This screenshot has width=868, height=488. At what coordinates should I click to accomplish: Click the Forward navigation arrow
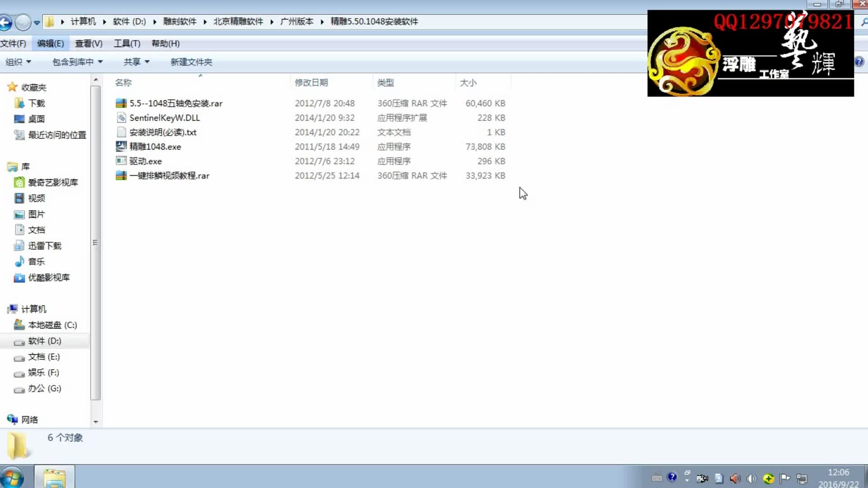tap(23, 22)
